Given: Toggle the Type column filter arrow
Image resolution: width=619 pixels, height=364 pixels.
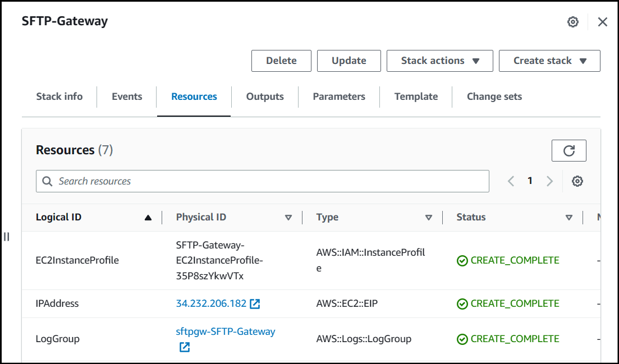Looking at the screenshot, I should click(x=429, y=217).
